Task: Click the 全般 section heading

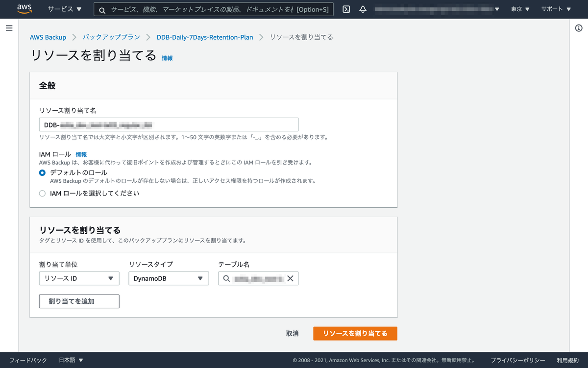Action: coord(48,85)
